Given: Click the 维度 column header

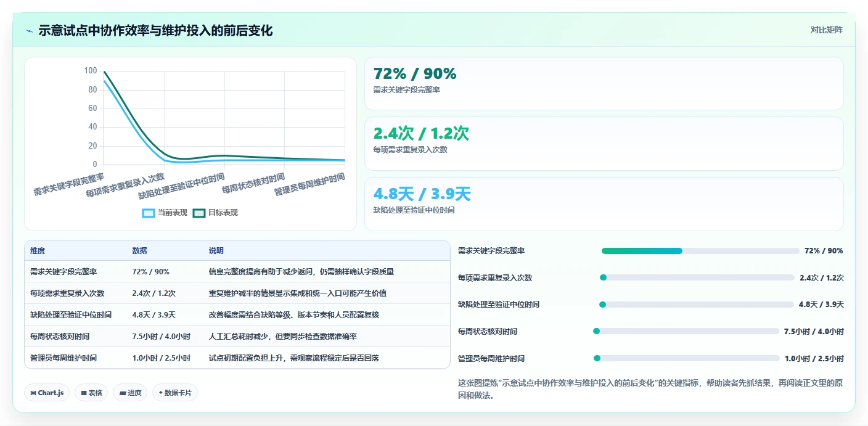Looking at the screenshot, I should pyautogui.click(x=38, y=251).
